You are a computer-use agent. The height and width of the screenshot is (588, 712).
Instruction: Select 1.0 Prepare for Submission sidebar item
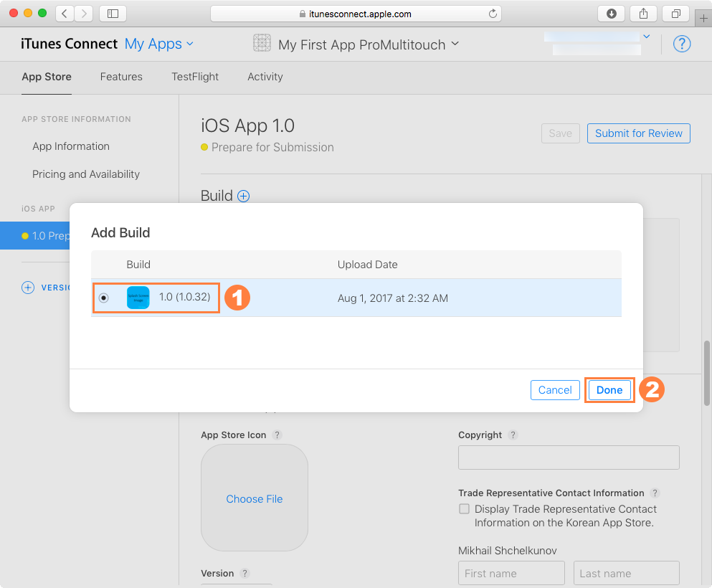pyautogui.click(x=35, y=236)
